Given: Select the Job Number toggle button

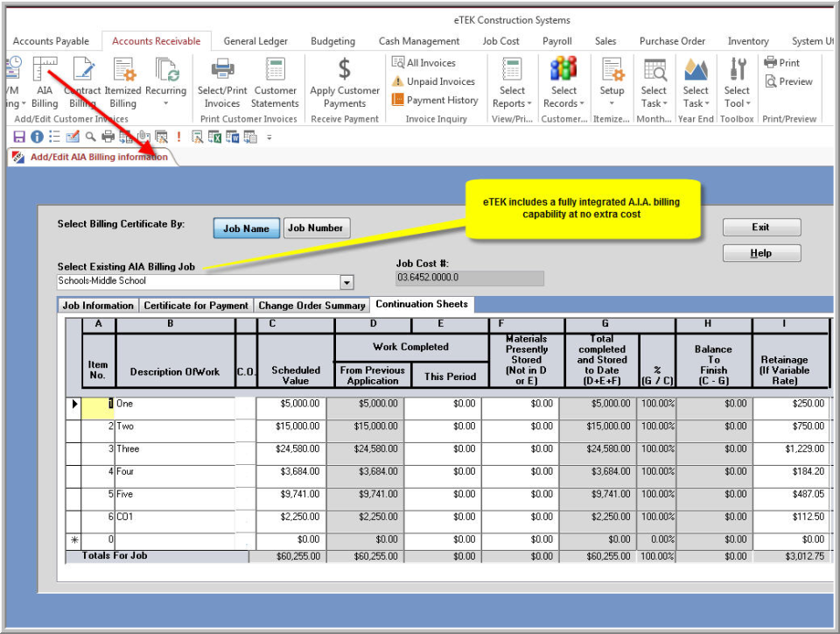Looking at the screenshot, I should (316, 228).
